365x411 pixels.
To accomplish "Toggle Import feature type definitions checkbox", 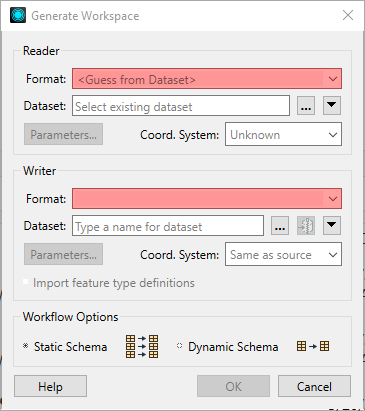I will [x=26, y=282].
